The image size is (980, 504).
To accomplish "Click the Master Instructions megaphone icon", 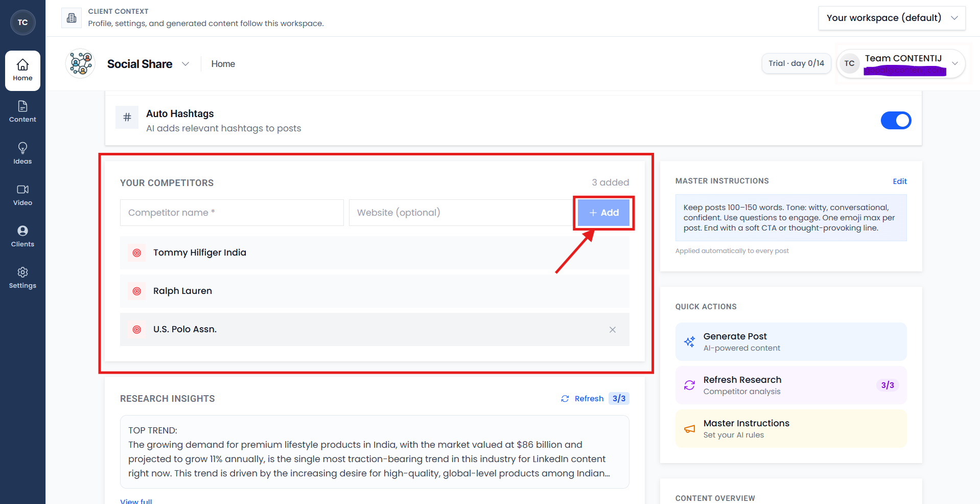I will pos(690,429).
